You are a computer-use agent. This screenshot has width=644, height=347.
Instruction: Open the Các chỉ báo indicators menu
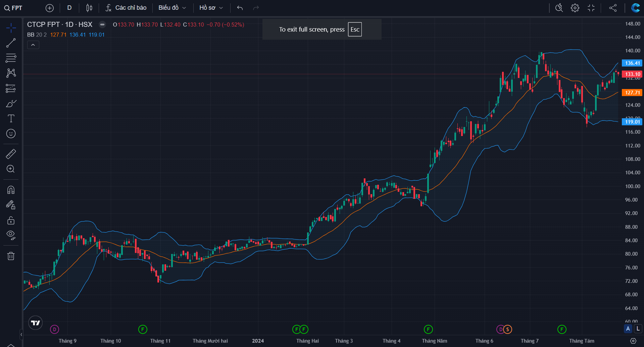coord(126,8)
